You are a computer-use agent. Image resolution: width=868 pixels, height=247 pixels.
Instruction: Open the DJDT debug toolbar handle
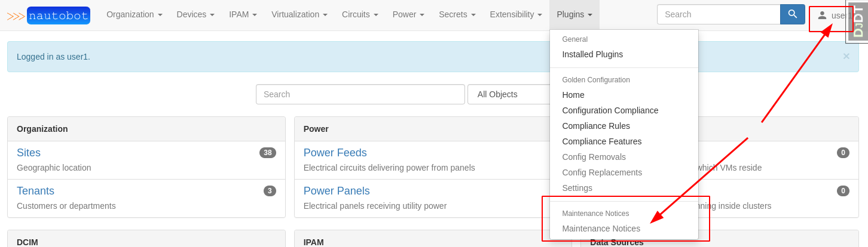(858, 21)
